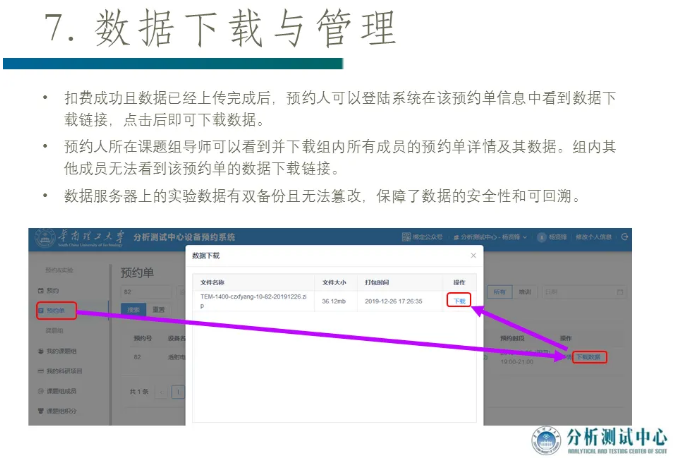Close the 数据下载 dialog
Image resolution: width=682 pixels, height=458 pixels.
(x=473, y=256)
